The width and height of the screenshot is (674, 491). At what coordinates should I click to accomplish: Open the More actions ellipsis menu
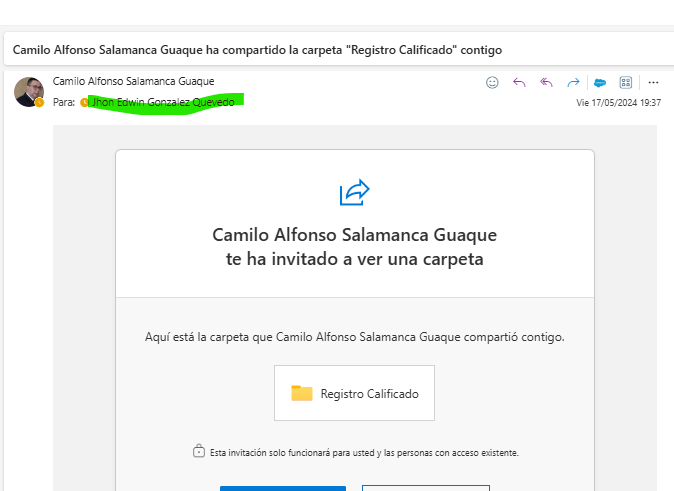click(653, 82)
